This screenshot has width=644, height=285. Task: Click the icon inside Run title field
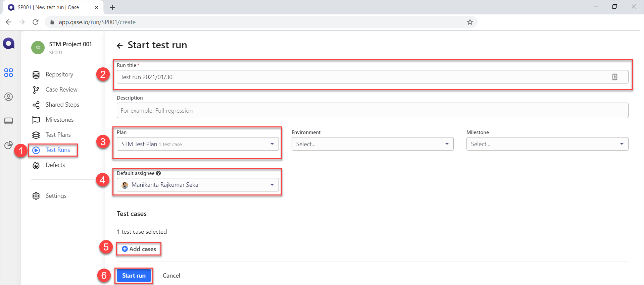[x=615, y=77]
